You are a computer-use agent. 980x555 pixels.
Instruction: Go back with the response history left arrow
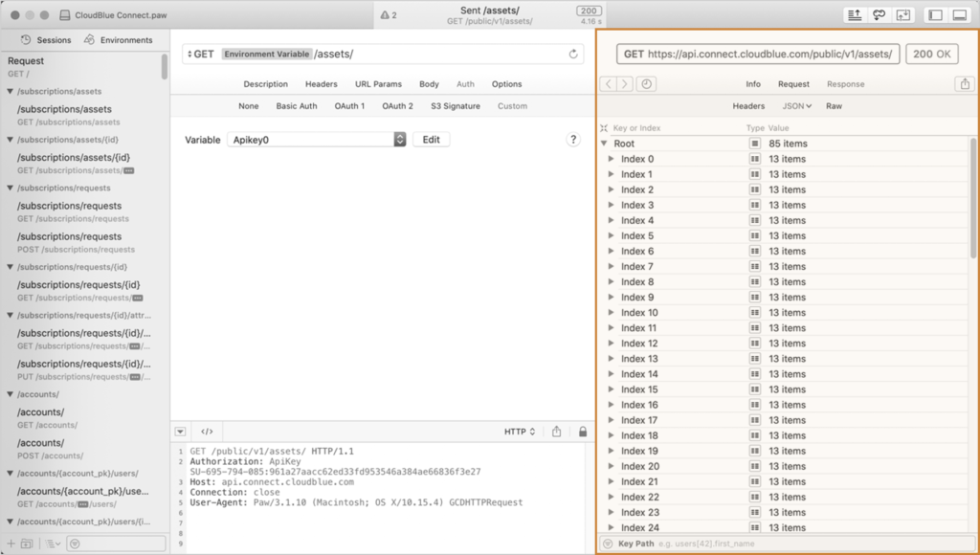click(608, 84)
